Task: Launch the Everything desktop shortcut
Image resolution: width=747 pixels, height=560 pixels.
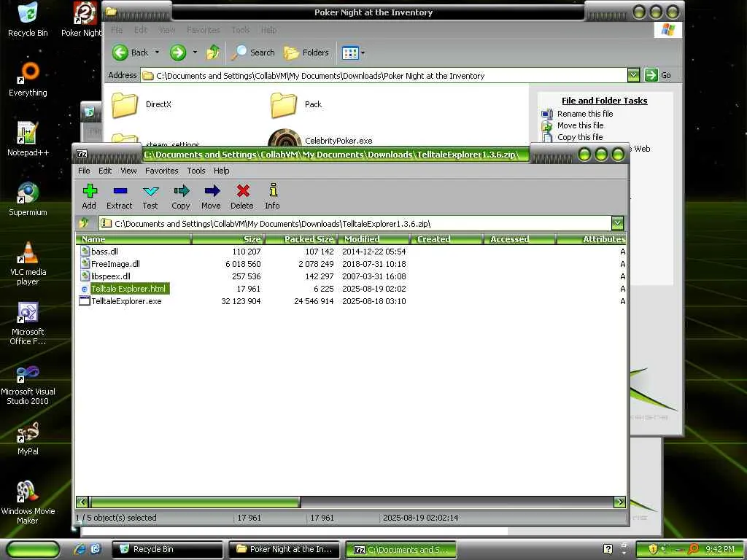Action: tap(28, 79)
